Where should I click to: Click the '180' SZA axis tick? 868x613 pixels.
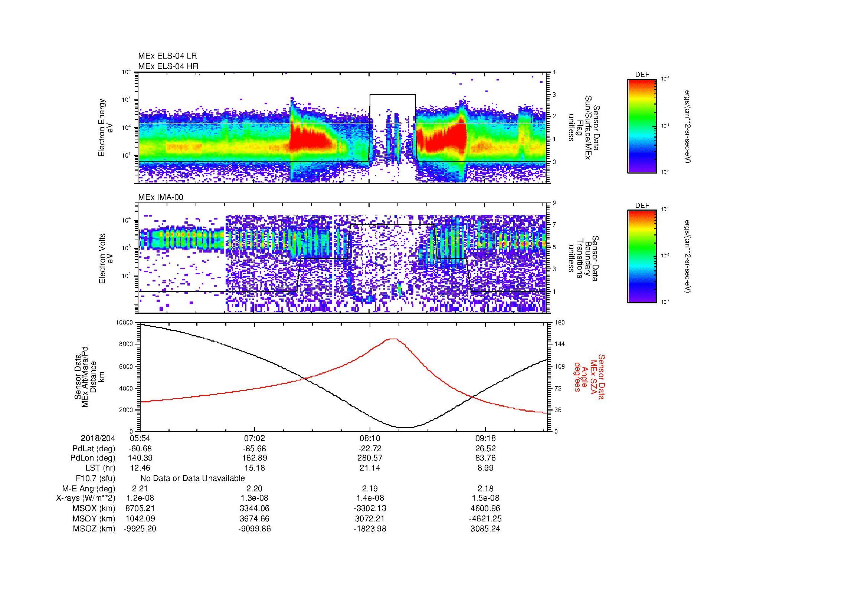560,323
